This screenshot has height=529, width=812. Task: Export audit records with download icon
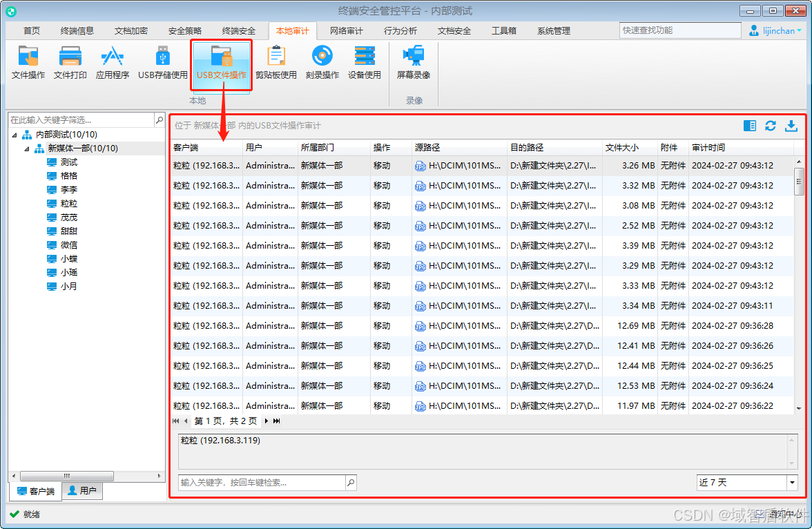pos(791,126)
